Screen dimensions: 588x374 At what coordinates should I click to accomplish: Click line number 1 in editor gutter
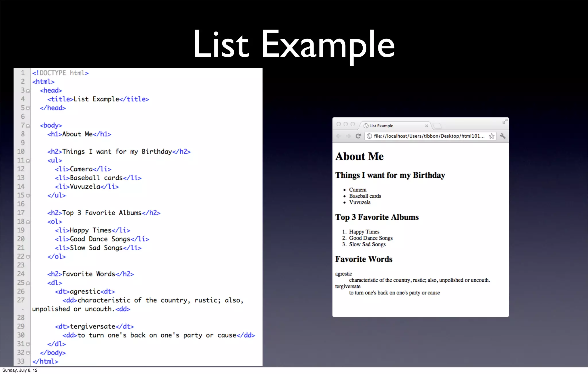[x=23, y=73]
